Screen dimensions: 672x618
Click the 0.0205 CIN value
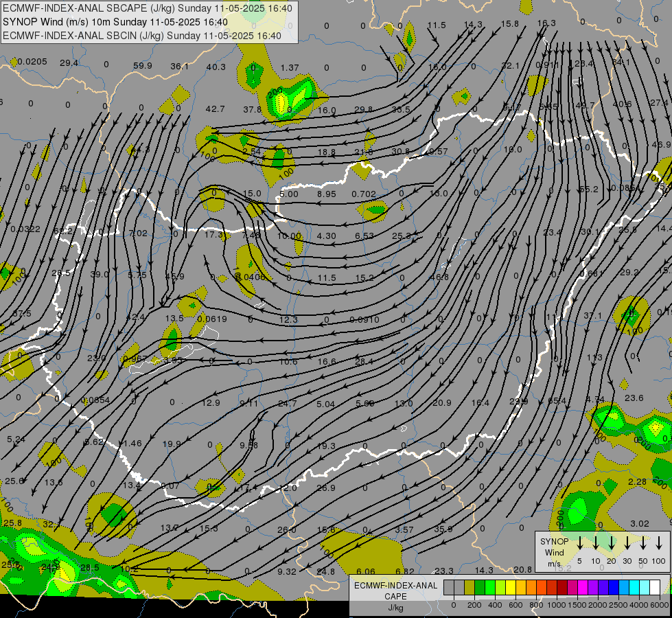(x=32, y=62)
